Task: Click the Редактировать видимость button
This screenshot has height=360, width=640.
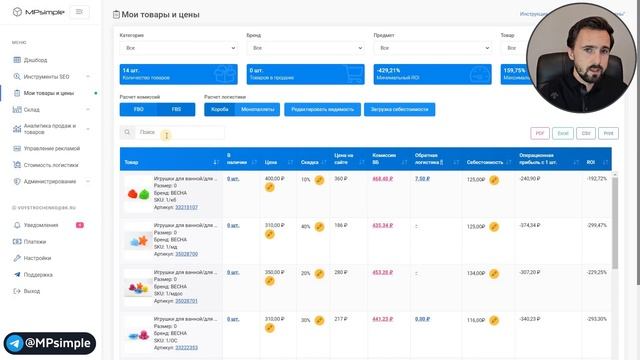Action: (x=322, y=109)
